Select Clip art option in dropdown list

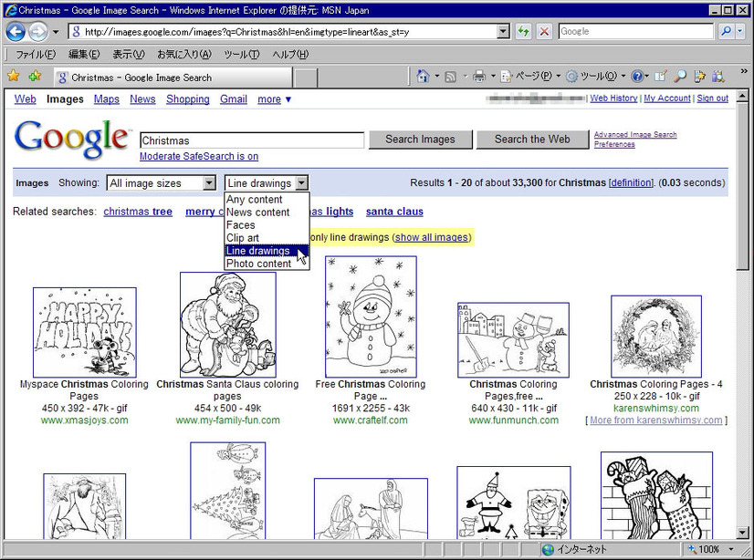pos(267,238)
